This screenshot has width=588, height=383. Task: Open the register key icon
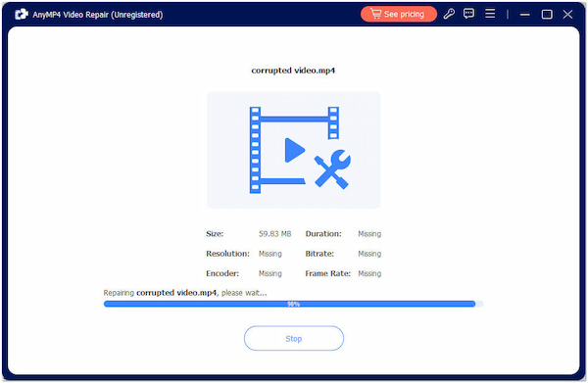(x=449, y=15)
